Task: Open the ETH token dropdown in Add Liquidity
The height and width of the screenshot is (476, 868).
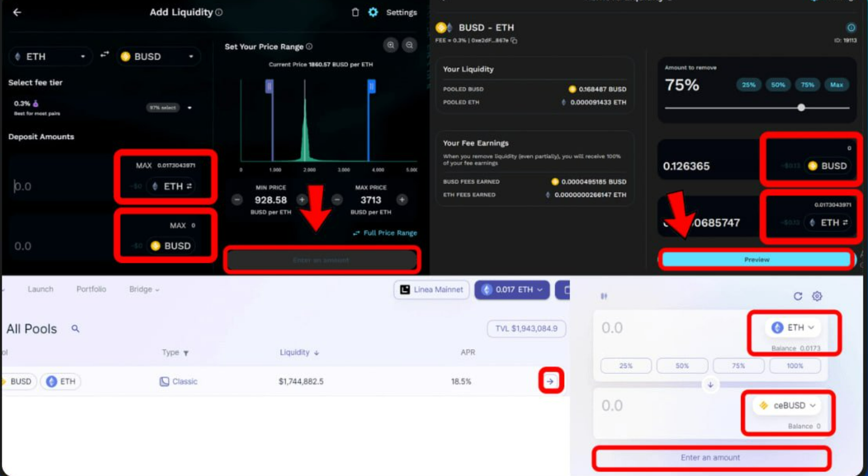Action: click(x=50, y=56)
